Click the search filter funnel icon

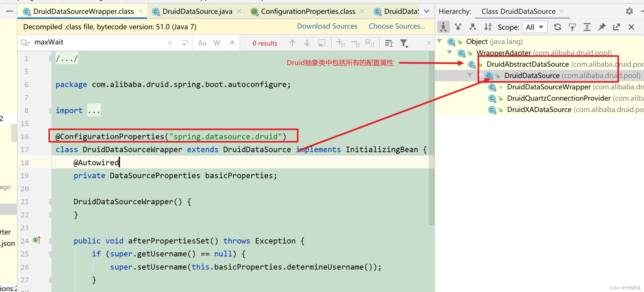tap(404, 43)
